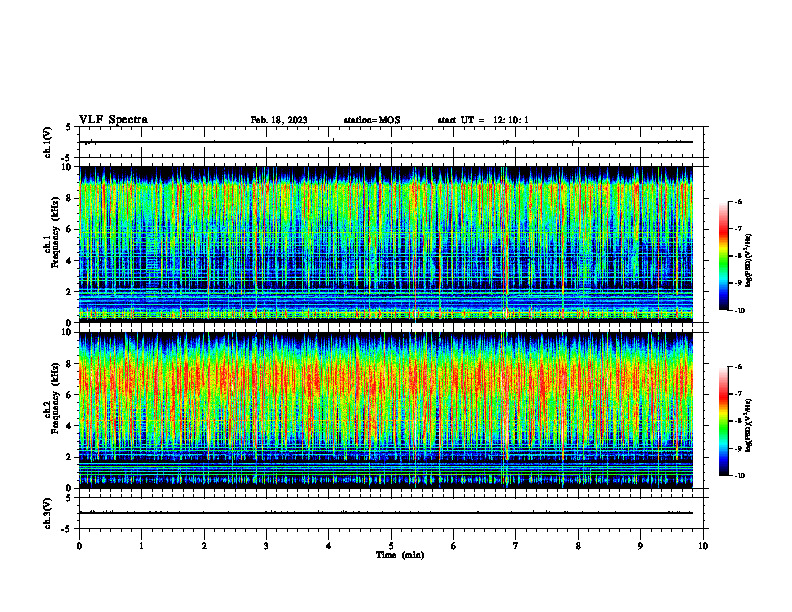Click ch.1 frequency axis tick "6"
Image resolution: width=792 pixels, height=612 pixels.
point(67,230)
